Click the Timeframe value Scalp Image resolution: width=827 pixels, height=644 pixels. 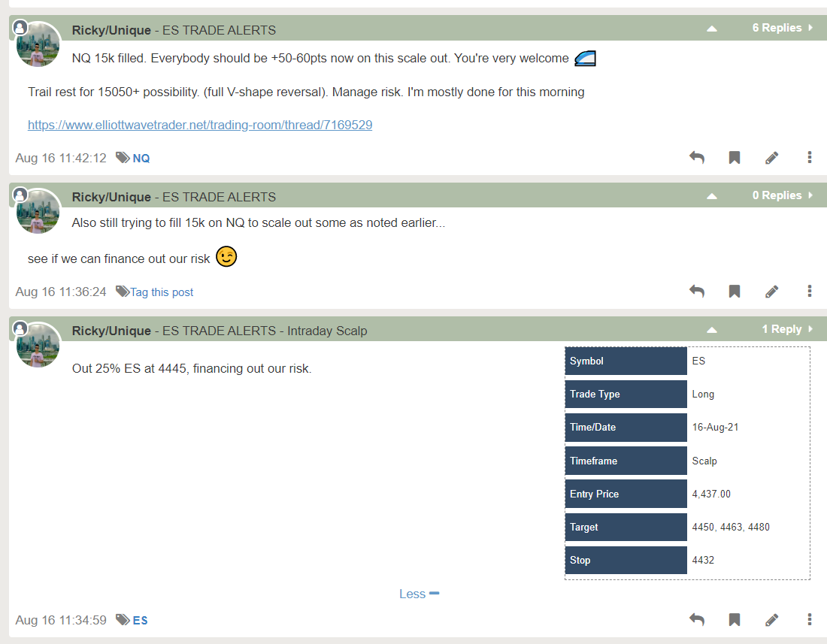coord(704,461)
